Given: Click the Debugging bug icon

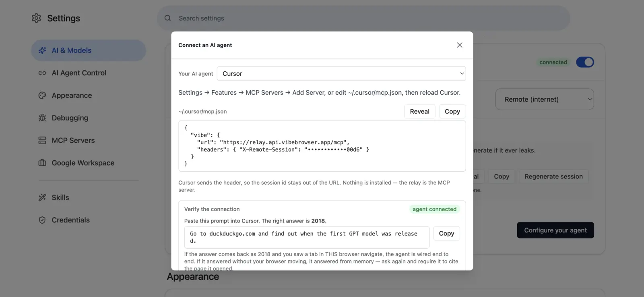Looking at the screenshot, I should click(x=42, y=118).
